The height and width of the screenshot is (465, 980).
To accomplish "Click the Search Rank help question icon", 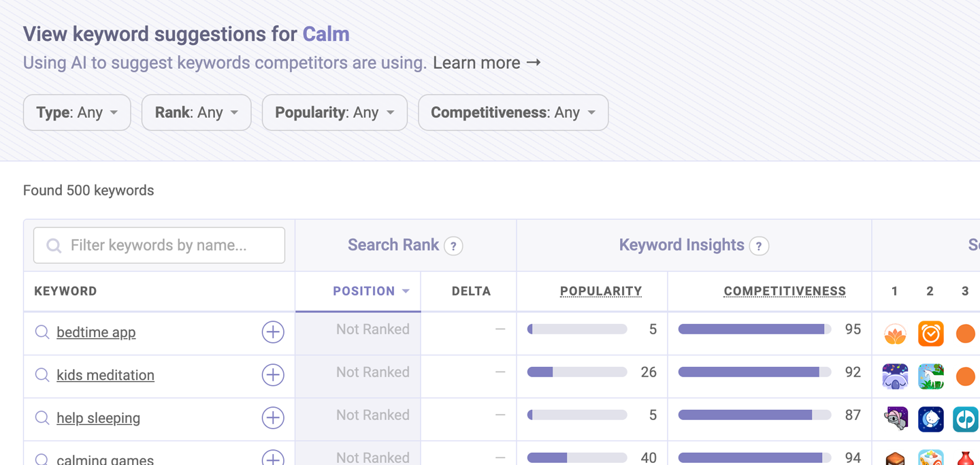I will click(x=453, y=246).
